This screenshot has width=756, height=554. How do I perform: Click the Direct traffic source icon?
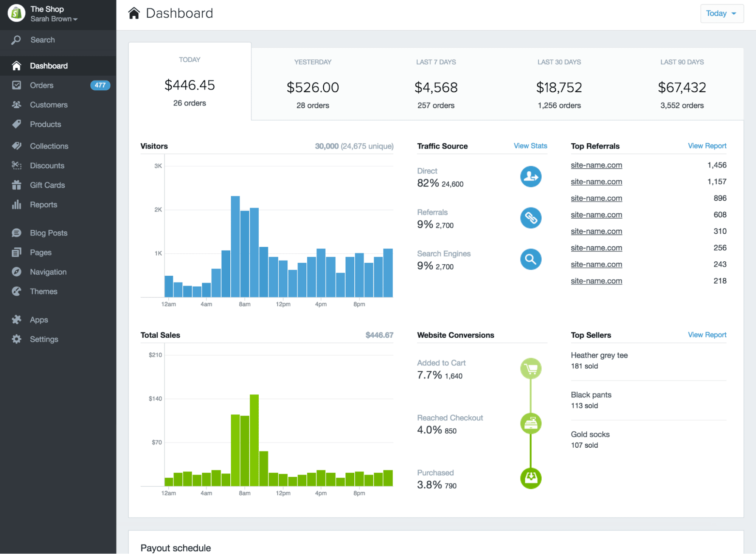[x=530, y=177]
